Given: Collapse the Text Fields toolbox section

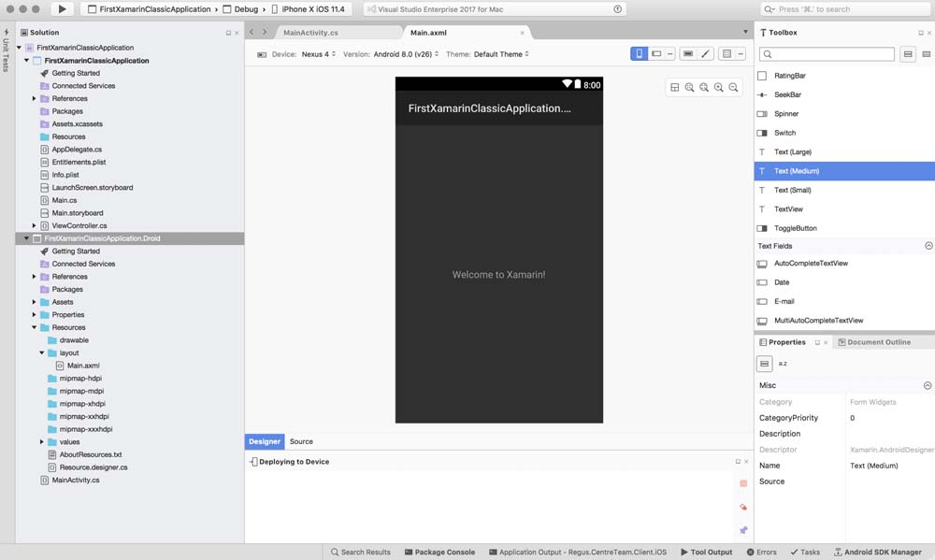Looking at the screenshot, I should (x=928, y=246).
